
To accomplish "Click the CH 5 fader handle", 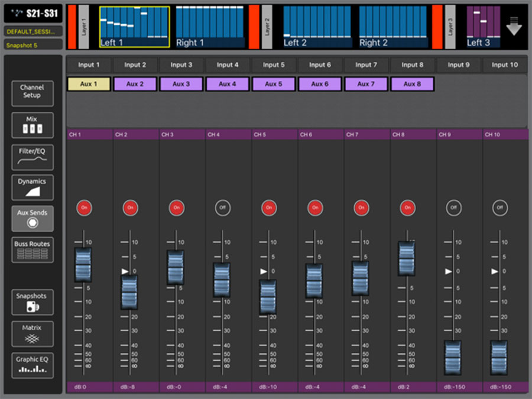I will 268,297.
